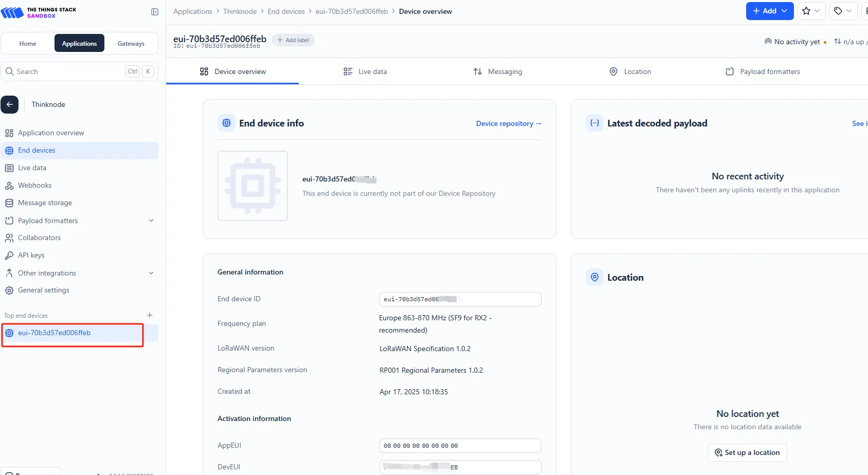This screenshot has width=868, height=475.
Task: Select the Gateways top navigation tab
Action: click(131, 44)
